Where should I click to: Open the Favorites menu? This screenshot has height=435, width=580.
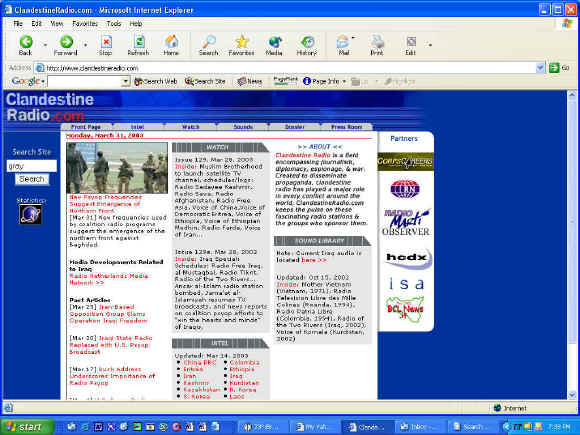click(x=85, y=24)
